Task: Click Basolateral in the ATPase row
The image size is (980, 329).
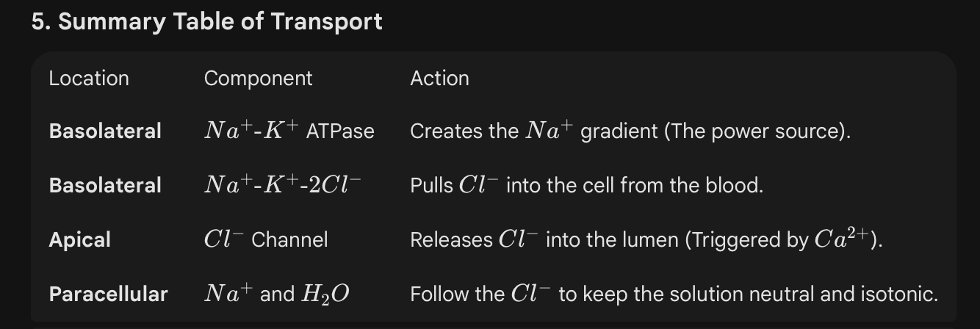Action: pyautogui.click(x=105, y=131)
